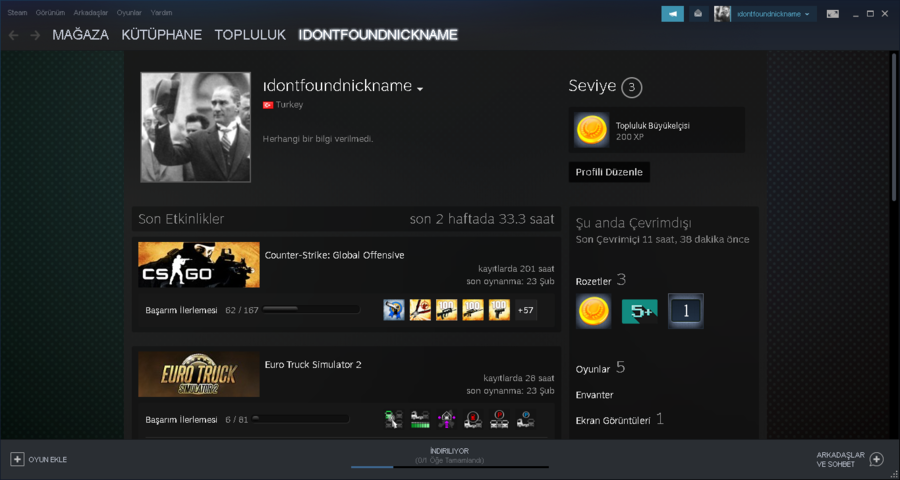
Task: Click first Euro Truck achievement icon
Action: (394, 419)
